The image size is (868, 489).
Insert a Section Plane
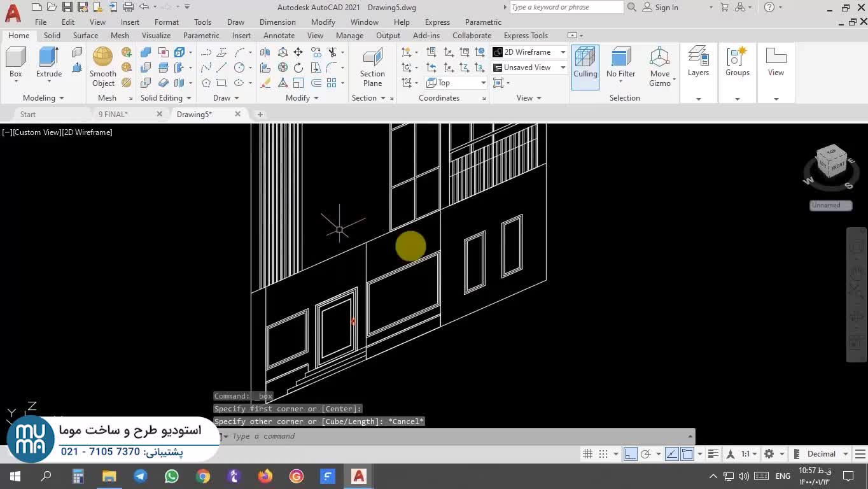pyautogui.click(x=372, y=67)
